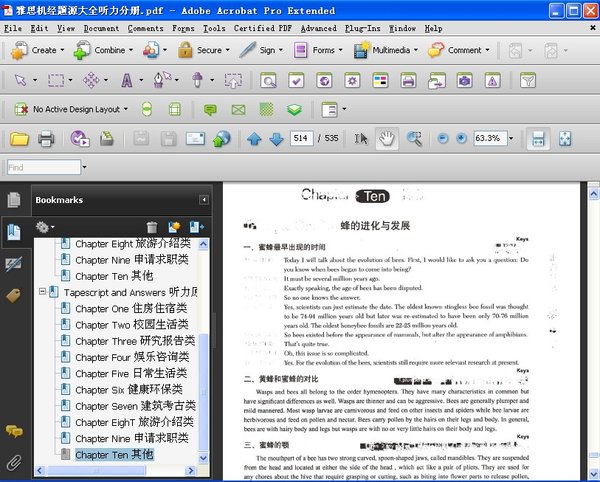
Task: Open the Attachments paperclip panel
Action: tap(14, 462)
